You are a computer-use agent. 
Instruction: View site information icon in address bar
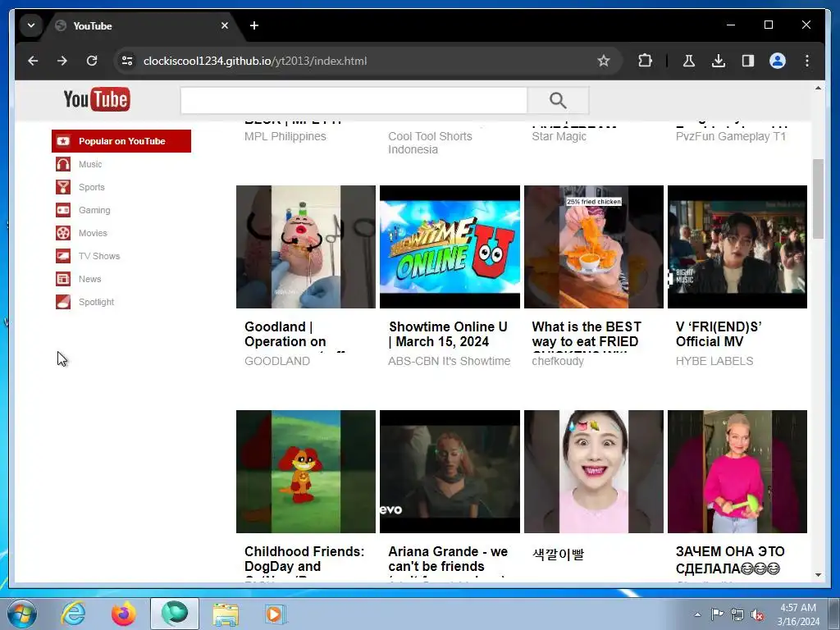(x=127, y=61)
